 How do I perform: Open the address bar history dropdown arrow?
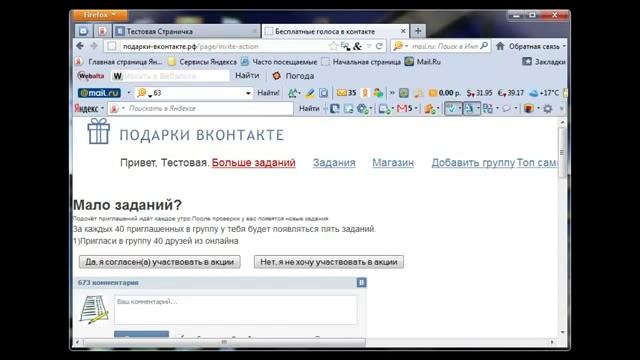(369, 47)
